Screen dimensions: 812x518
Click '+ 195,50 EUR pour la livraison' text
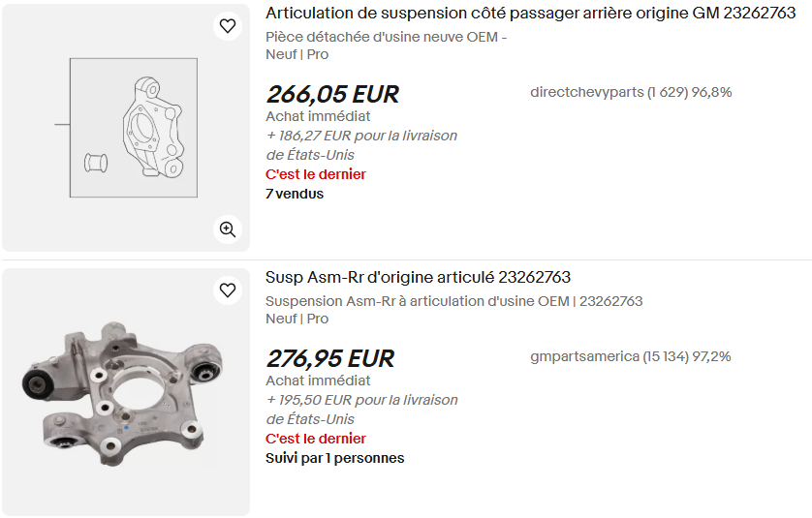point(361,400)
